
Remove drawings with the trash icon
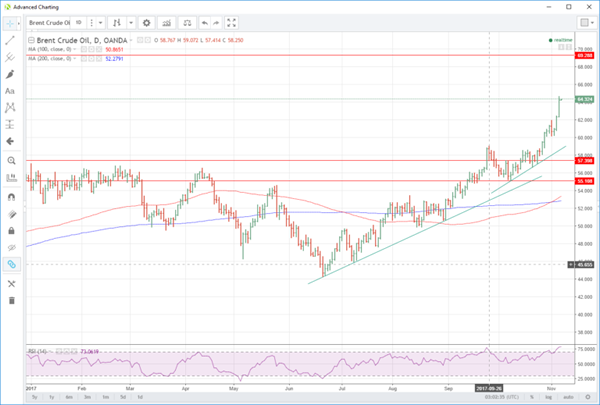click(11, 300)
